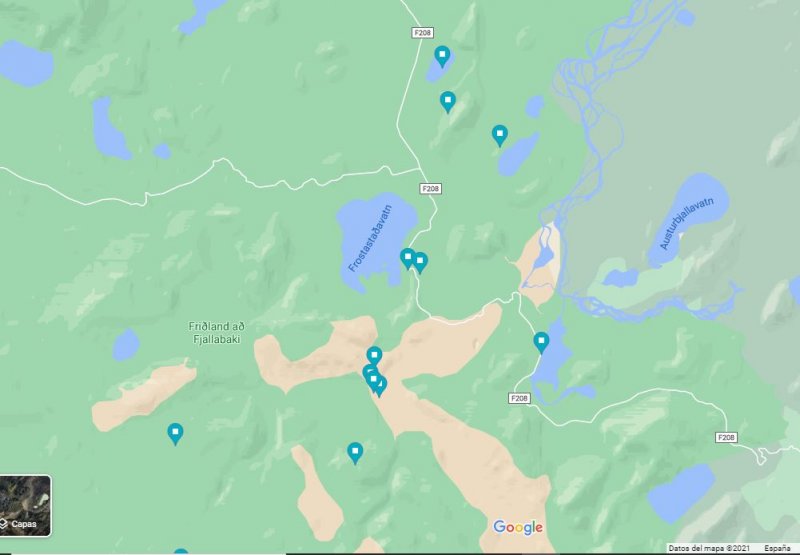Click the España link
Screen dimensions: 800x555
click(x=777, y=548)
